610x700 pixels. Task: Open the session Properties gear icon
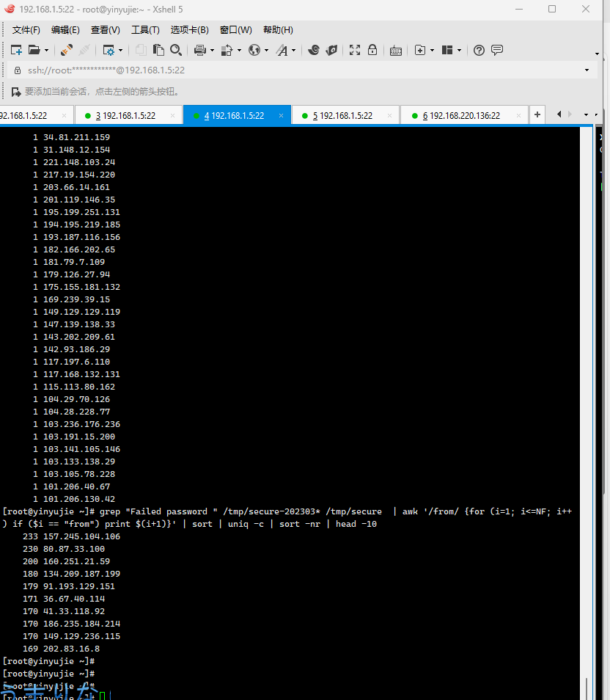pos(109,50)
